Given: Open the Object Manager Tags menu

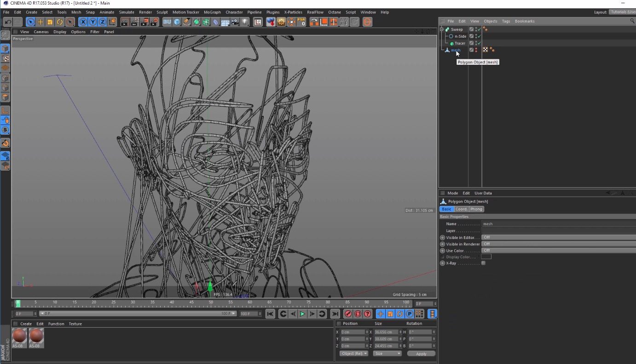Looking at the screenshot, I should click(506, 21).
